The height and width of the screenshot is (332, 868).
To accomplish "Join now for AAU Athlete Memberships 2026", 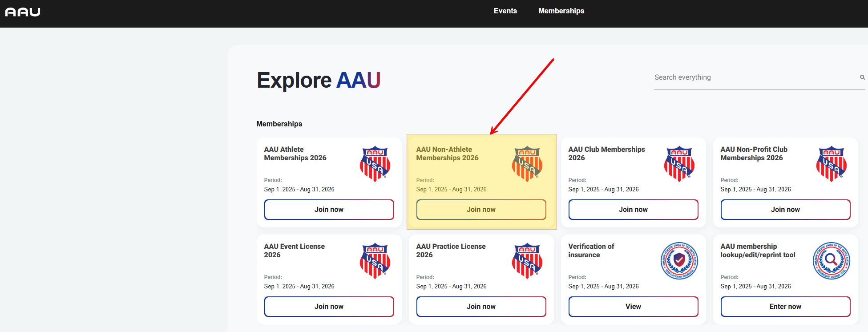I will 329,210.
